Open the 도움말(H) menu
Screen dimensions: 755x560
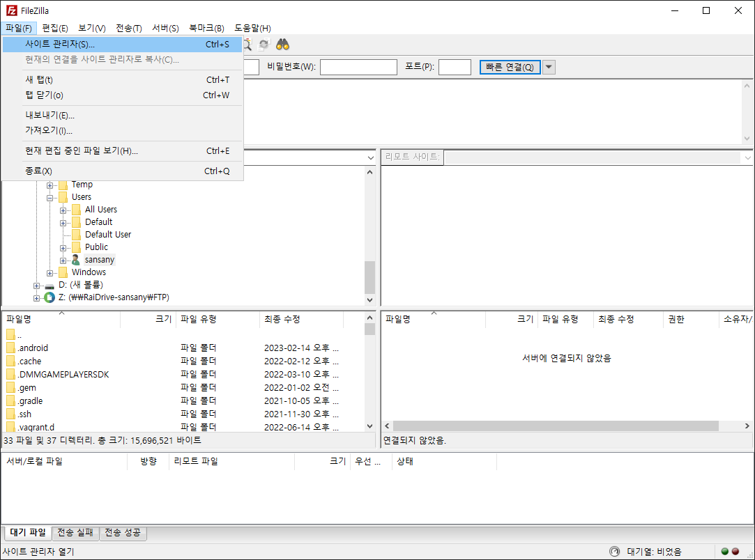pos(252,29)
